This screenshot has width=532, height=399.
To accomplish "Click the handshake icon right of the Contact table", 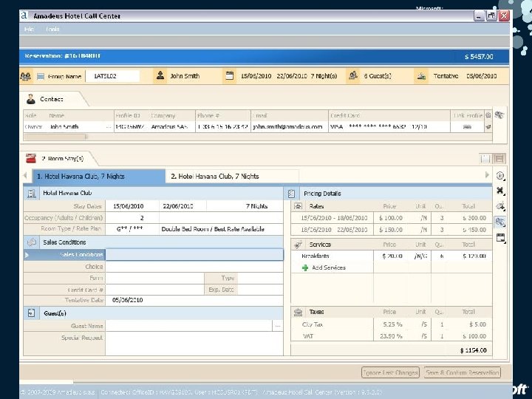I will pos(499,115).
